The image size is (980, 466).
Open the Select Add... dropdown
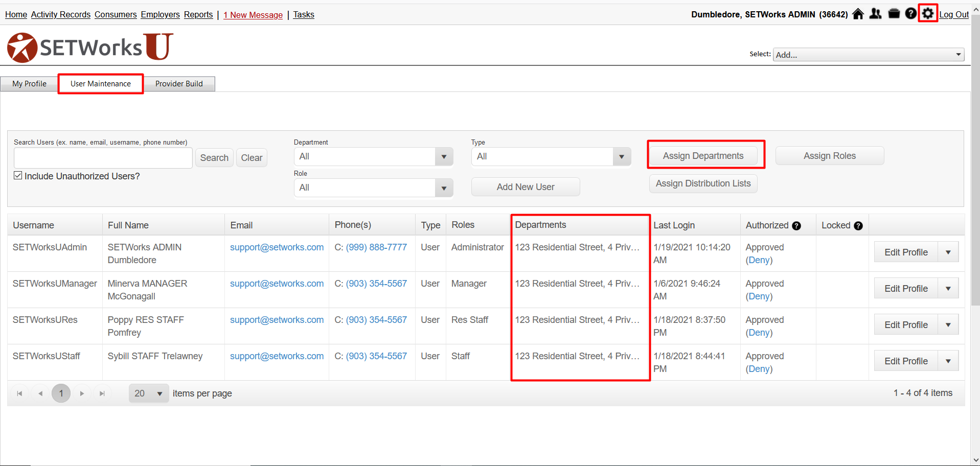point(869,55)
